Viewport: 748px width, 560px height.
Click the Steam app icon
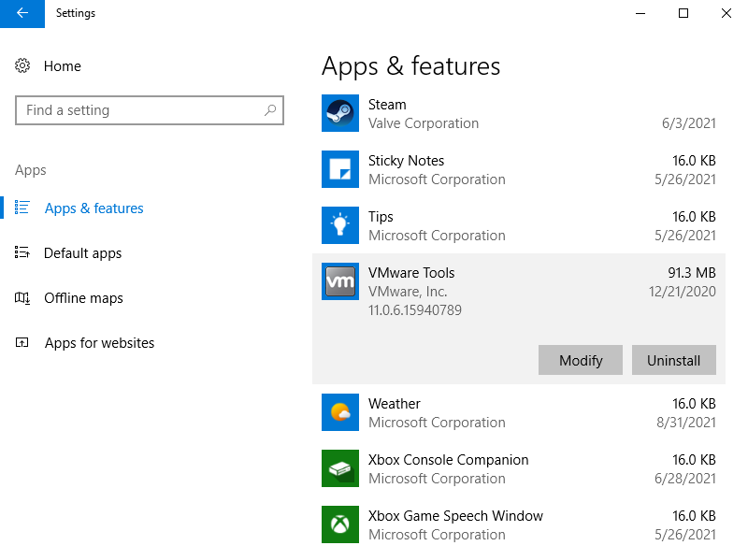click(339, 114)
